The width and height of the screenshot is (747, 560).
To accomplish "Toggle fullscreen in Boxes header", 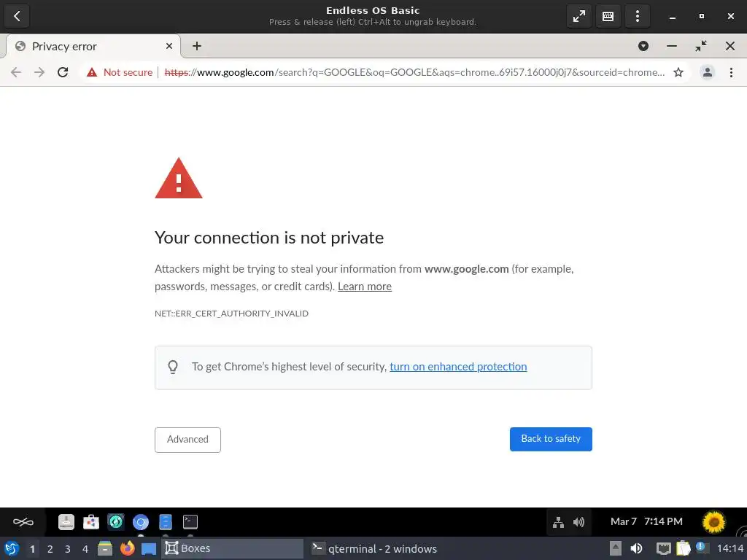I will click(578, 16).
